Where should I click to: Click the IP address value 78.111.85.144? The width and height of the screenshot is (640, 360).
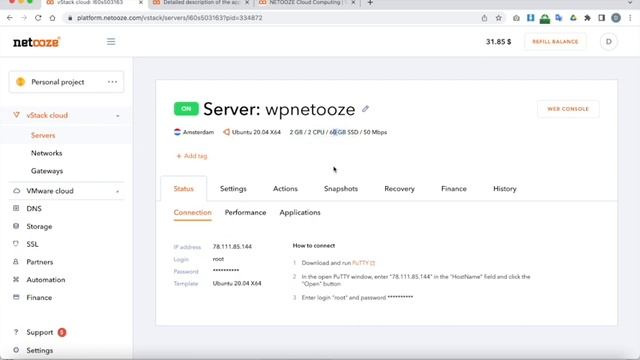click(232, 247)
